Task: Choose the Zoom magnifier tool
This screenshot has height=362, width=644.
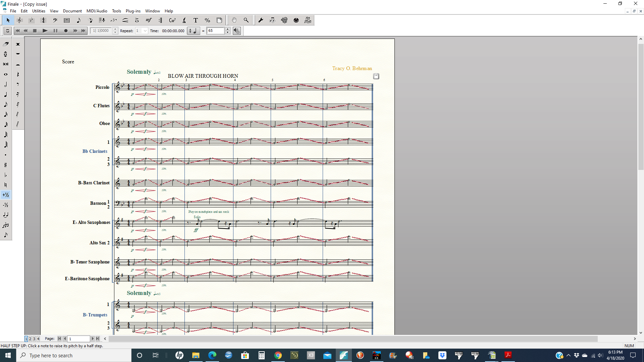Action: coord(246,20)
